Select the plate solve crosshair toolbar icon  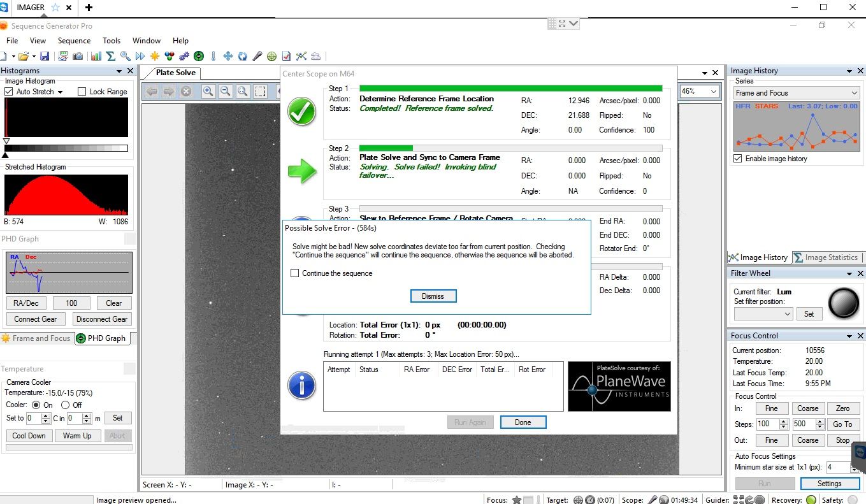point(271,56)
